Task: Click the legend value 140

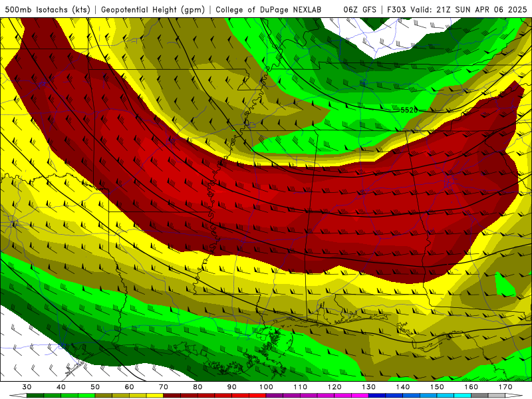Action: point(403,387)
